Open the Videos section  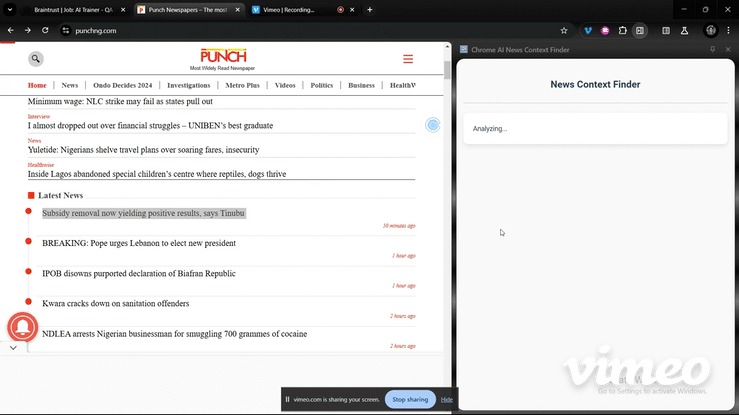[x=285, y=85]
